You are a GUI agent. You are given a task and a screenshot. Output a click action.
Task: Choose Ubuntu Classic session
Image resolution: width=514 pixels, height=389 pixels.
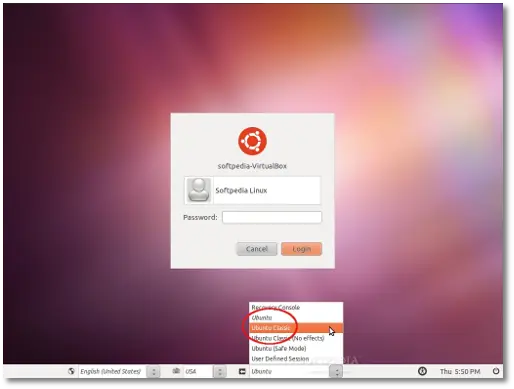pyautogui.click(x=296, y=328)
